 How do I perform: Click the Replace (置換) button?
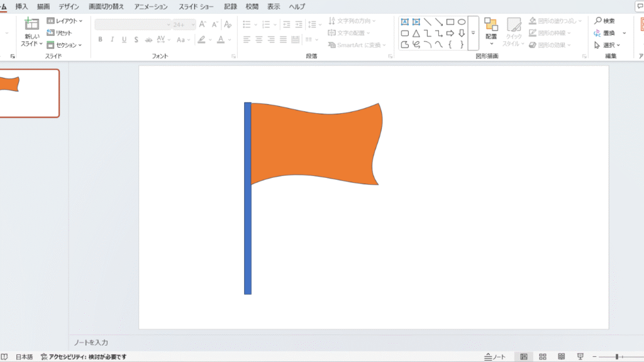pyautogui.click(x=604, y=33)
